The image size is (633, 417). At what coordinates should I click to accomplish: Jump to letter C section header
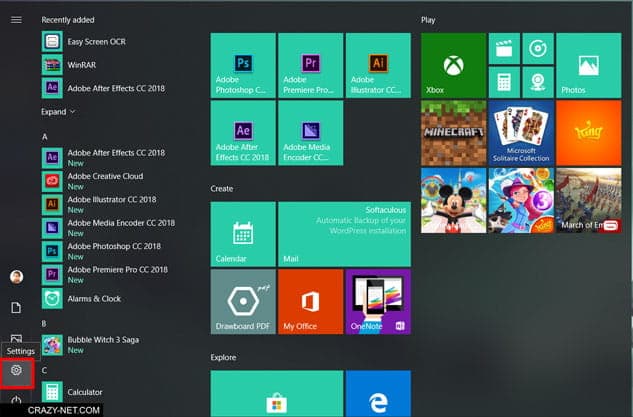(x=44, y=370)
